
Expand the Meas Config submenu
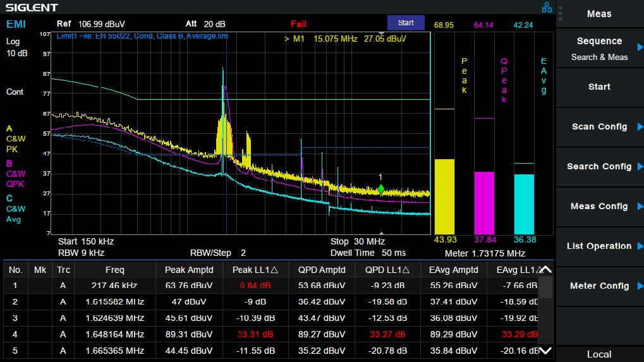tap(599, 207)
